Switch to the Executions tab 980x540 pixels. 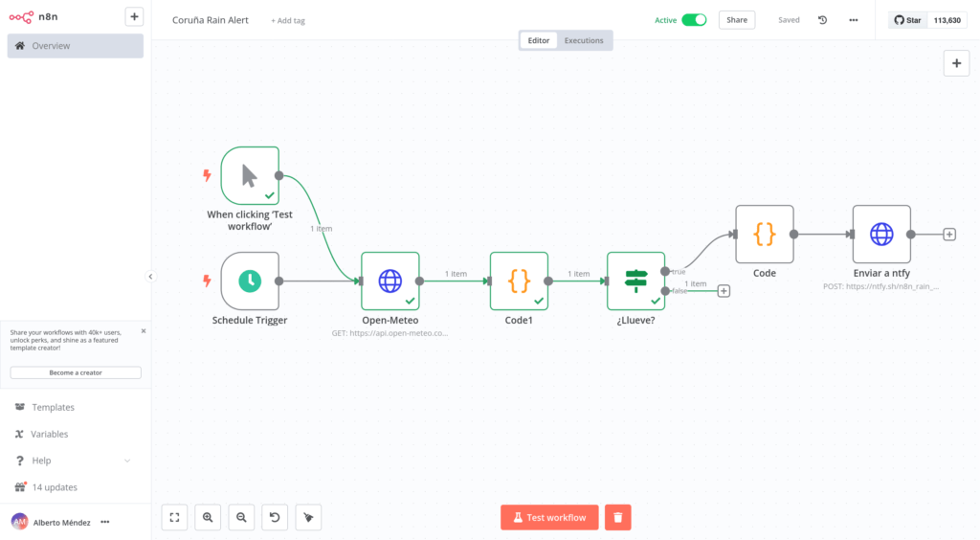[583, 40]
